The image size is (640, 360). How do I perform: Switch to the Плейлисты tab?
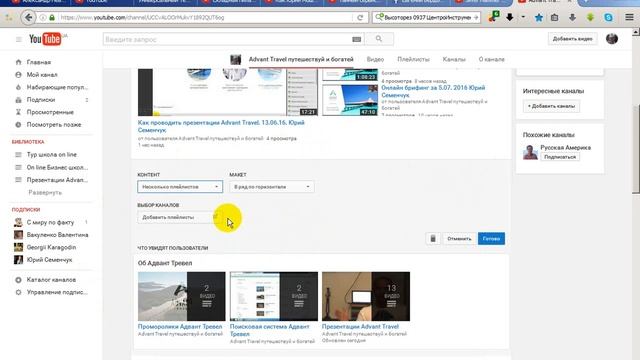[413, 59]
